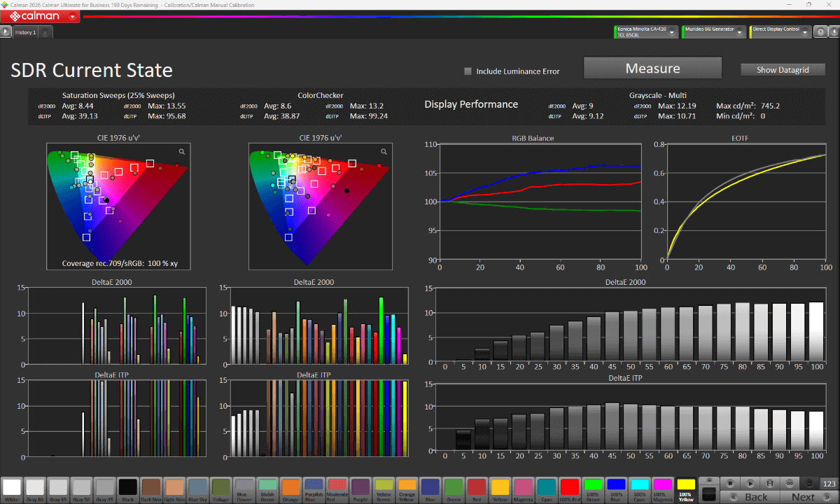Click the Saturation Sweeps CIE 1976 chart
Image resolution: width=840 pixels, height=504 pixels.
click(x=118, y=206)
